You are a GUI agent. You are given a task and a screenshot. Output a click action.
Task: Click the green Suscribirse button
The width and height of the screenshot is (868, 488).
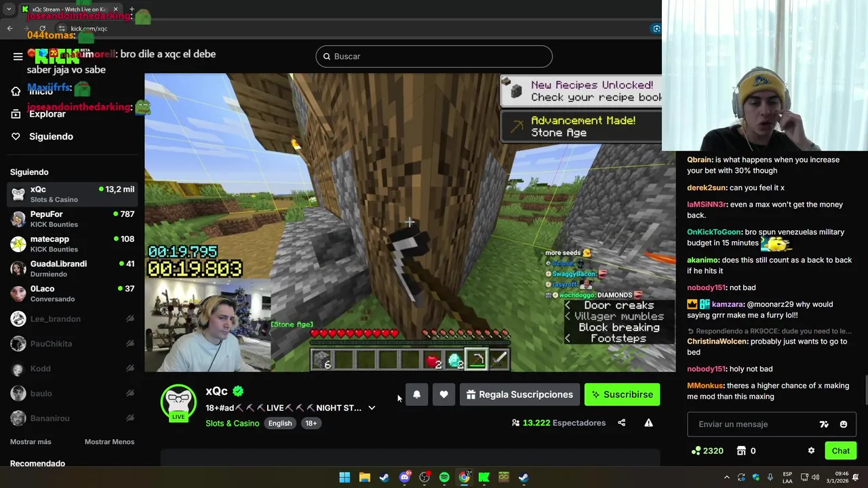point(622,394)
